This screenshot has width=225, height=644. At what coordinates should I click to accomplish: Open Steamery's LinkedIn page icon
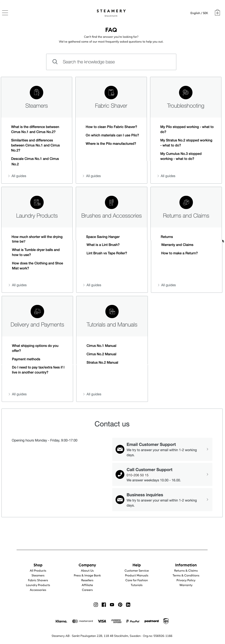pos(128,605)
